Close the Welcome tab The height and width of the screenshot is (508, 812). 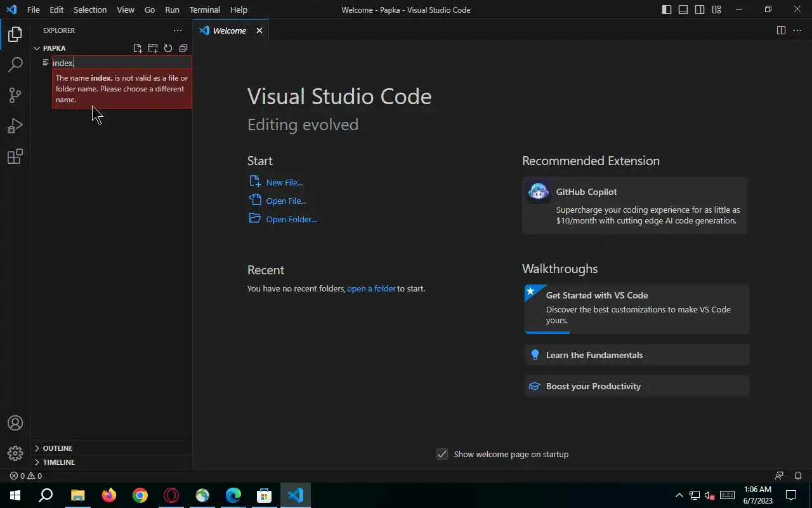pos(259,30)
